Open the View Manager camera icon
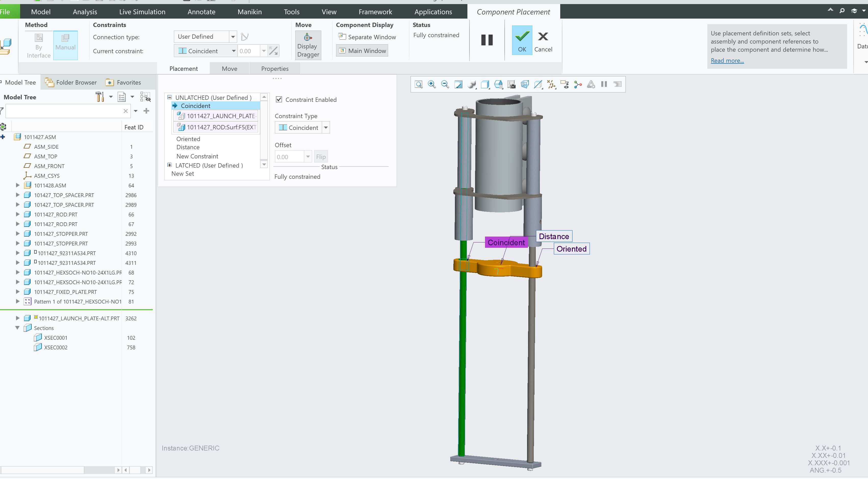The height and width of the screenshot is (479, 868). (x=512, y=85)
